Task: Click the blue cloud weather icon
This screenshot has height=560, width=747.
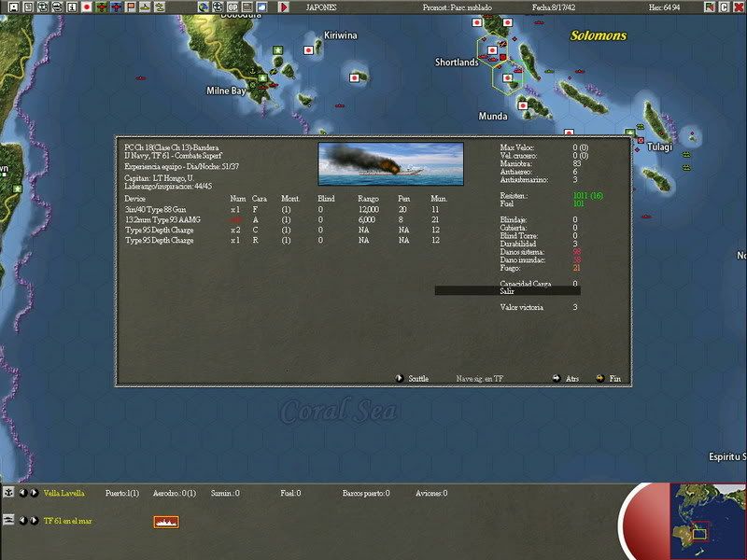Action: (261, 7)
